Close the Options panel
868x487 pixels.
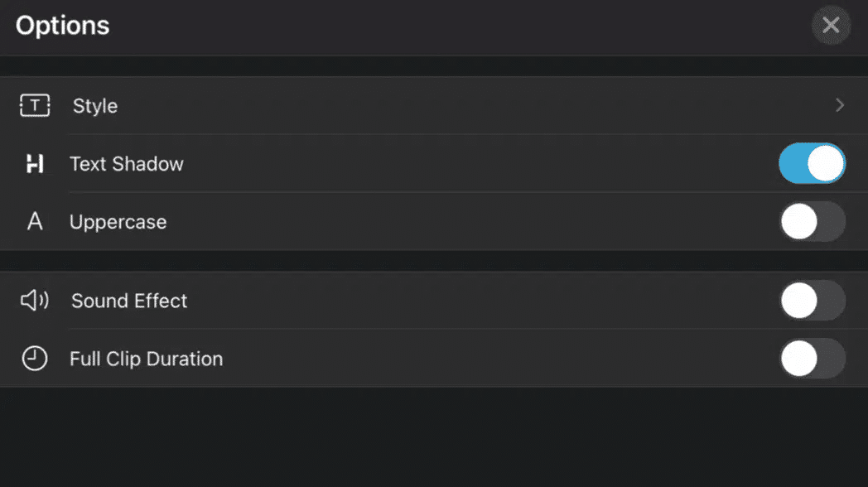[x=831, y=25]
